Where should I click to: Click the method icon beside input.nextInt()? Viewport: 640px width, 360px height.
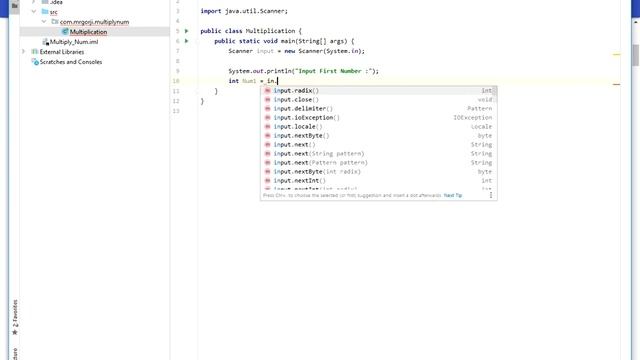268,180
